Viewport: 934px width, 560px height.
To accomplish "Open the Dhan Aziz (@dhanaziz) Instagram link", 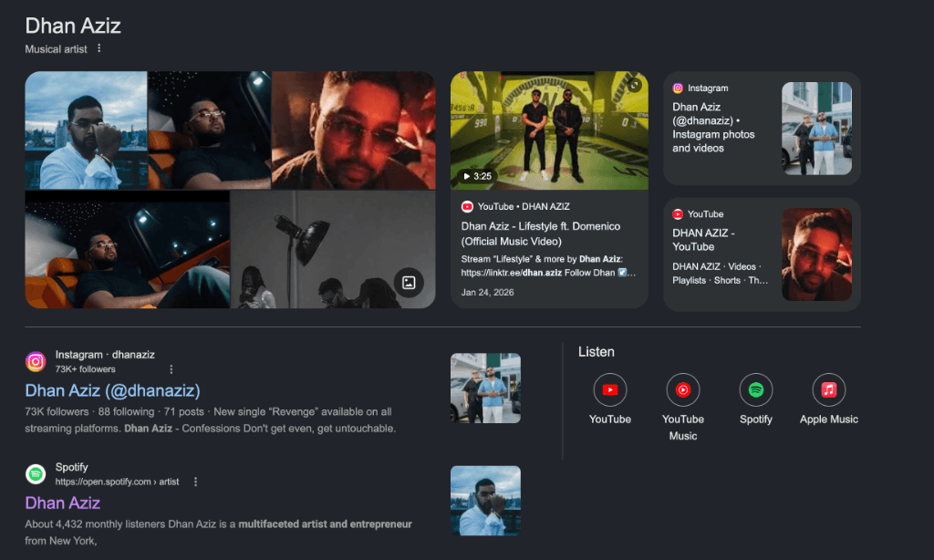I will 112,390.
